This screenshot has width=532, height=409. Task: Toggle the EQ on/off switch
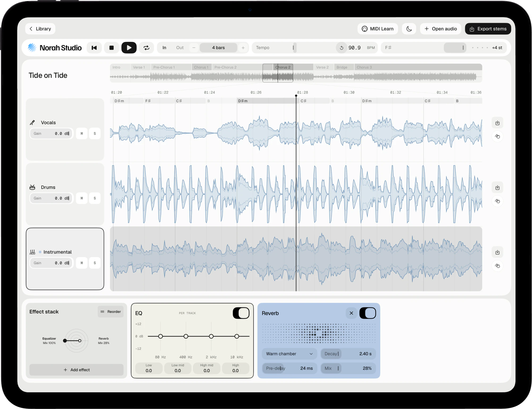pos(241,313)
